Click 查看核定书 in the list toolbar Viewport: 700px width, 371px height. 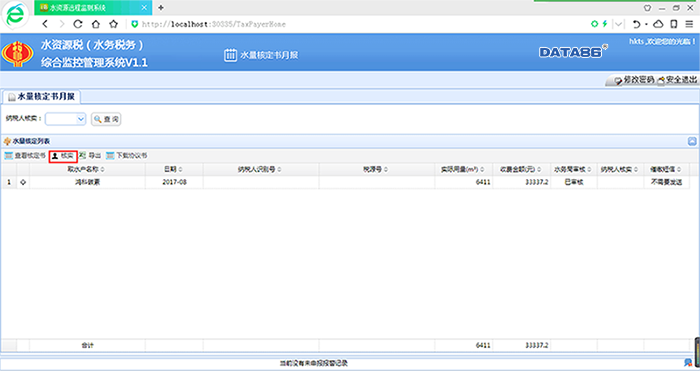[25, 156]
